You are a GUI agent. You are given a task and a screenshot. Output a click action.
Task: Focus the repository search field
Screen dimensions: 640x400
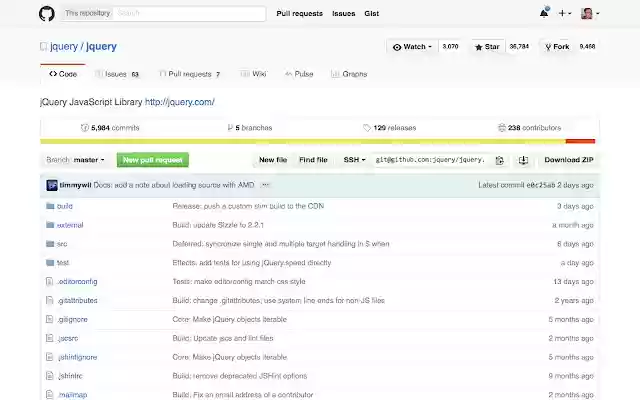[x=189, y=13]
